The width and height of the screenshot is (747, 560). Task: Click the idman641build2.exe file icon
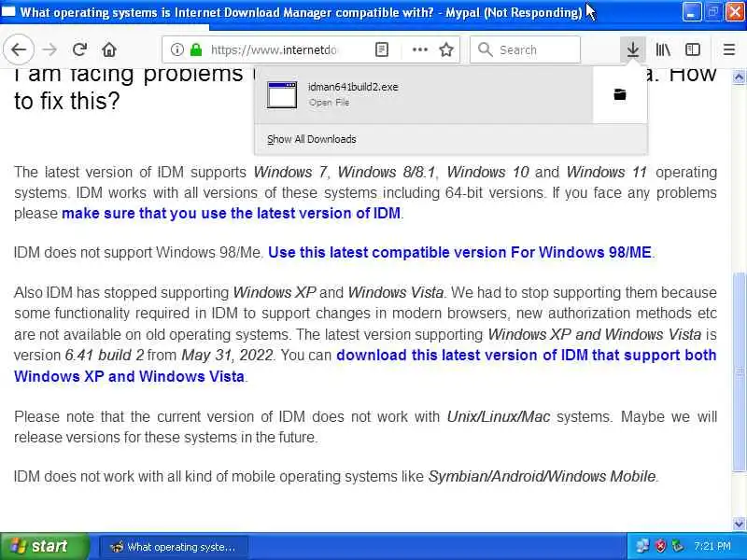(282, 95)
